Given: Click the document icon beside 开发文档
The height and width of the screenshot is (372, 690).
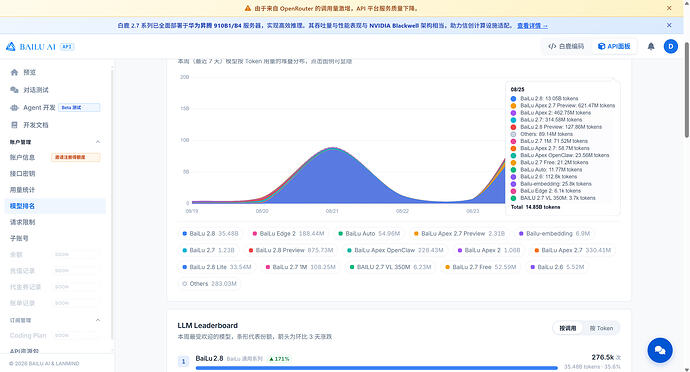Looking at the screenshot, I should click(x=14, y=125).
